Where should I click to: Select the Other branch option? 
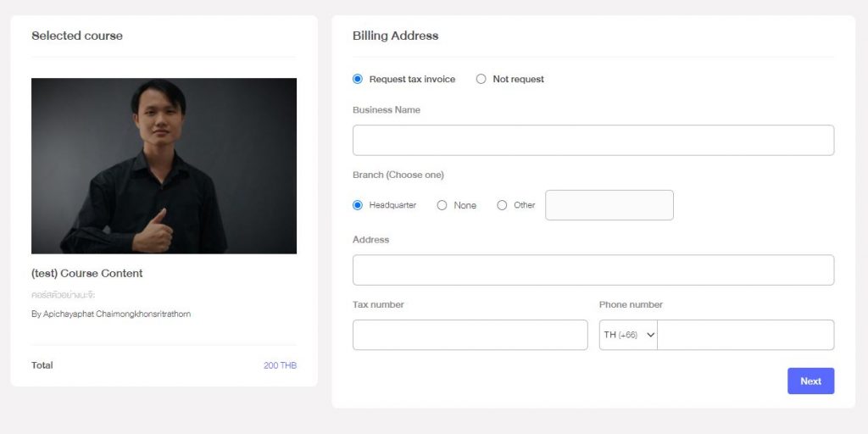pos(502,205)
